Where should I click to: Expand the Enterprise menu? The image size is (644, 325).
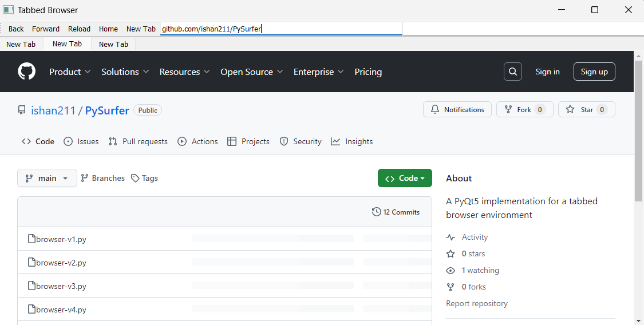click(x=319, y=72)
